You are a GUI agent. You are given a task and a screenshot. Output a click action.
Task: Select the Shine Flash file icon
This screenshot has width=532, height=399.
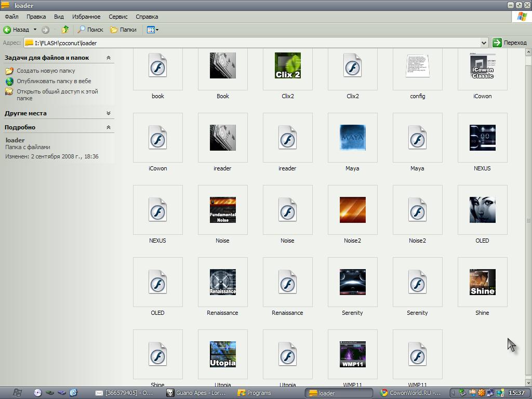pyautogui.click(x=158, y=354)
